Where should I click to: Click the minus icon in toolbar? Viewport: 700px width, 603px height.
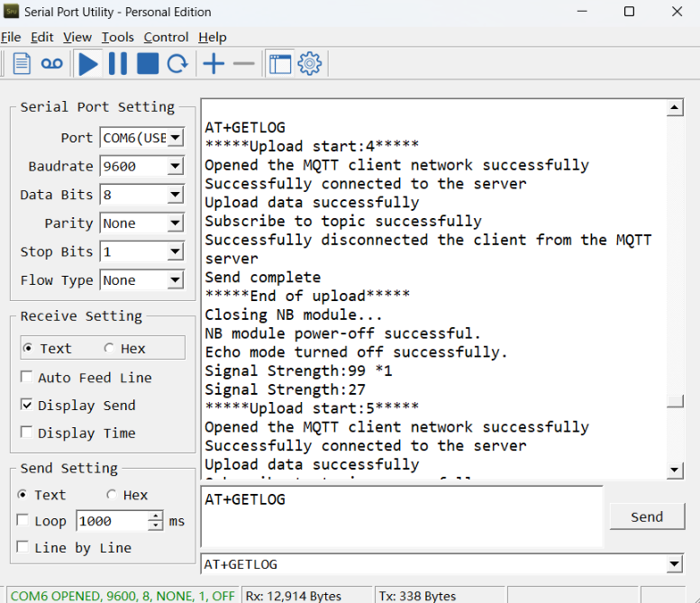coord(244,63)
